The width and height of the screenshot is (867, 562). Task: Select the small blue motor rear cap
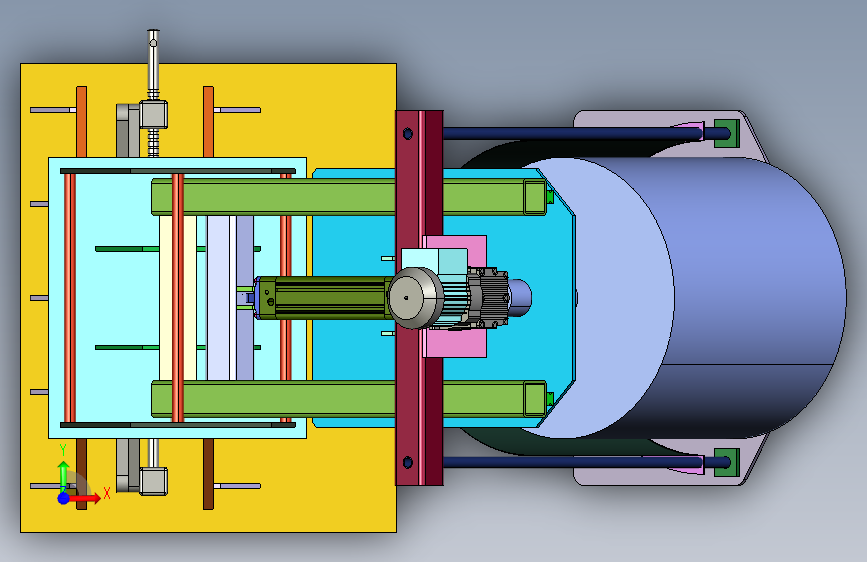tap(520, 298)
